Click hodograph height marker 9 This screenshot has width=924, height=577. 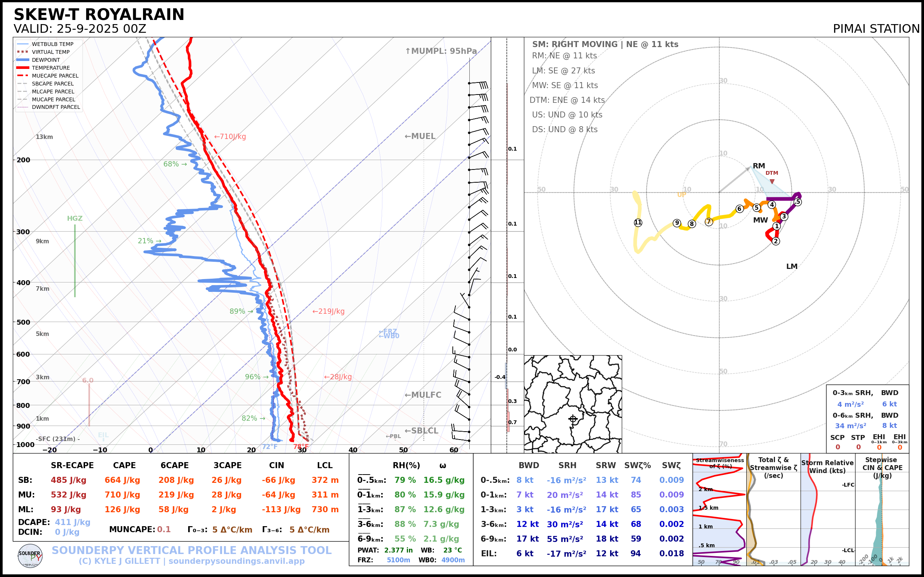point(677,223)
